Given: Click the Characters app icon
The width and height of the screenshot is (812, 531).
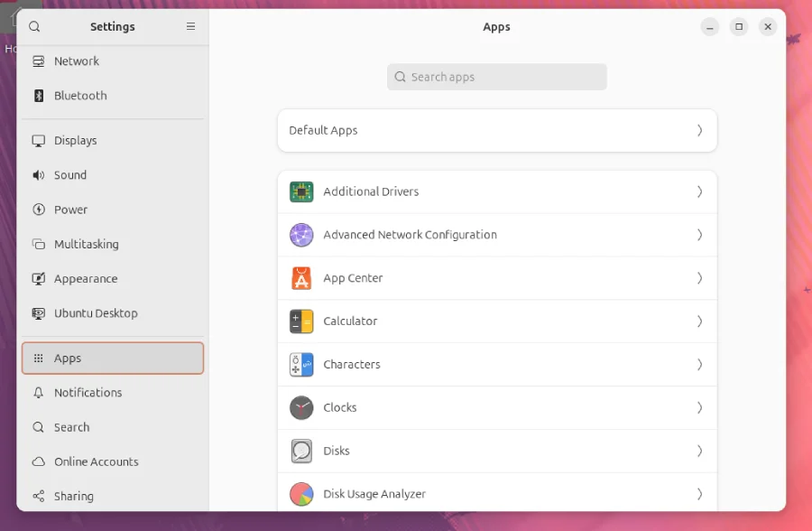Looking at the screenshot, I should [300, 365].
